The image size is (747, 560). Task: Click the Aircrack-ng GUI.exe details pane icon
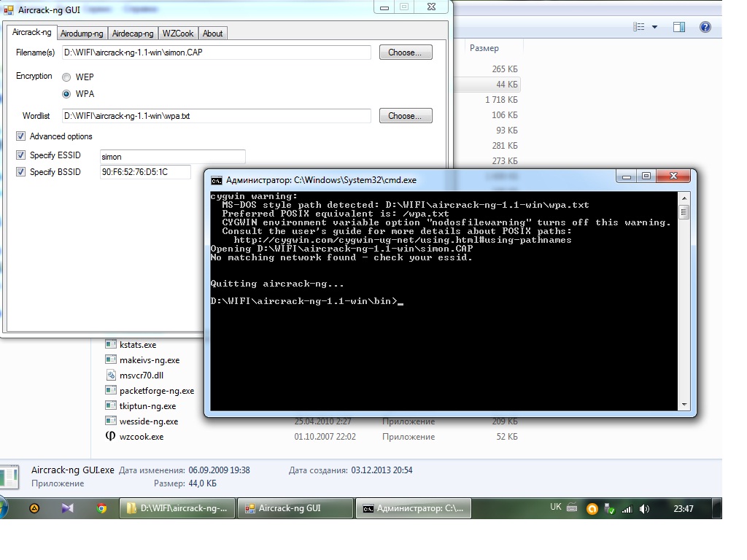[9, 477]
